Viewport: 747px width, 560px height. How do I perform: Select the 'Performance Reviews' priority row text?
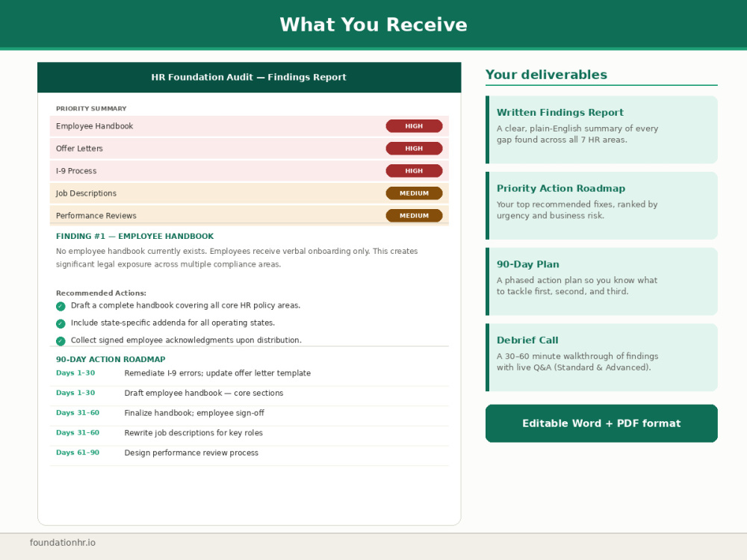(x=96, y=216)
